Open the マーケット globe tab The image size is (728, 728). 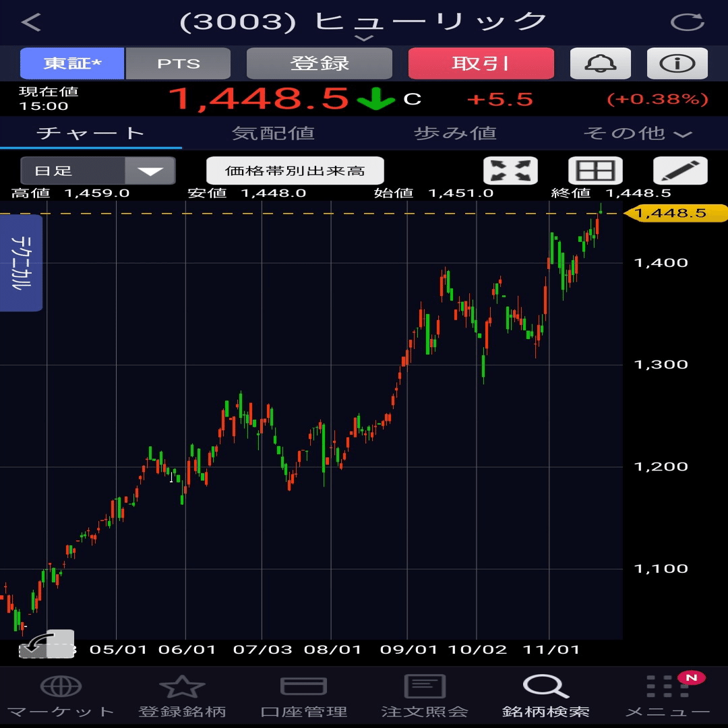61,696
